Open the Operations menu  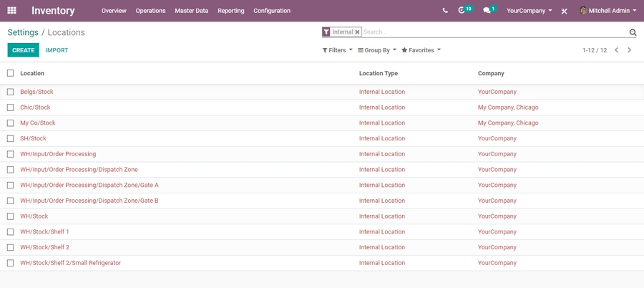pos(150,11)
